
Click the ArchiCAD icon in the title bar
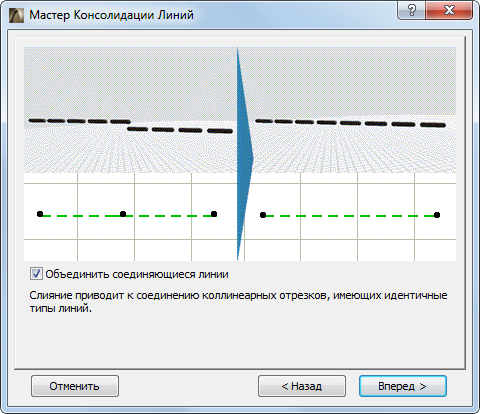[16, 15]
